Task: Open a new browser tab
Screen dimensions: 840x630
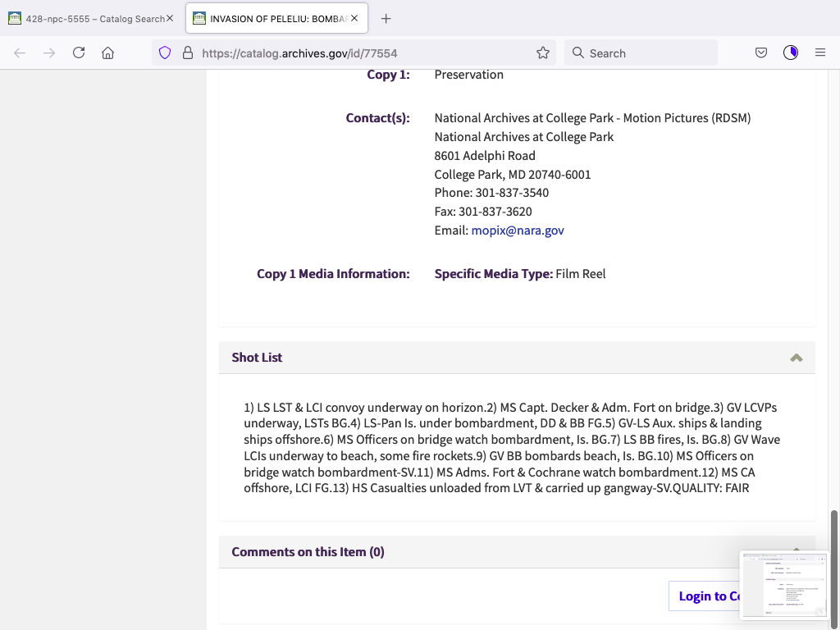Action: click(386, 18)
